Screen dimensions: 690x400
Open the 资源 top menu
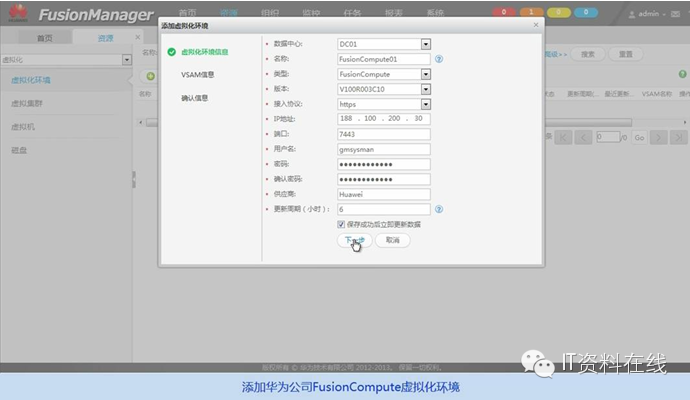coord(229,13)
